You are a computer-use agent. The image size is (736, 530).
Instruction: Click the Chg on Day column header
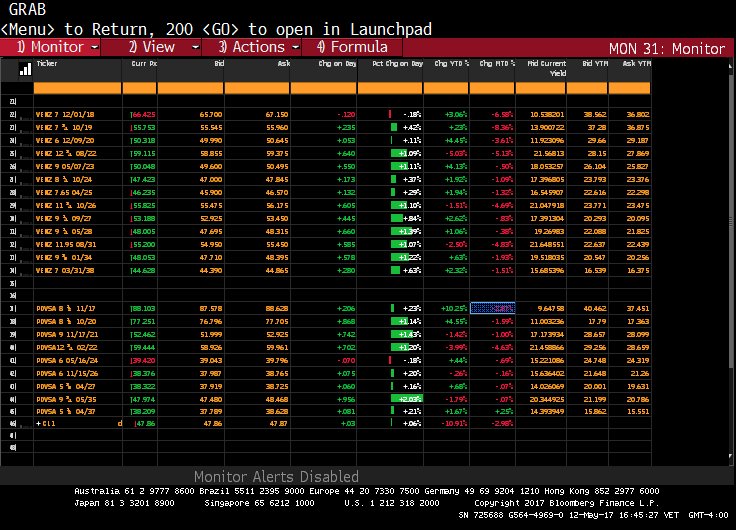[337, 63]
